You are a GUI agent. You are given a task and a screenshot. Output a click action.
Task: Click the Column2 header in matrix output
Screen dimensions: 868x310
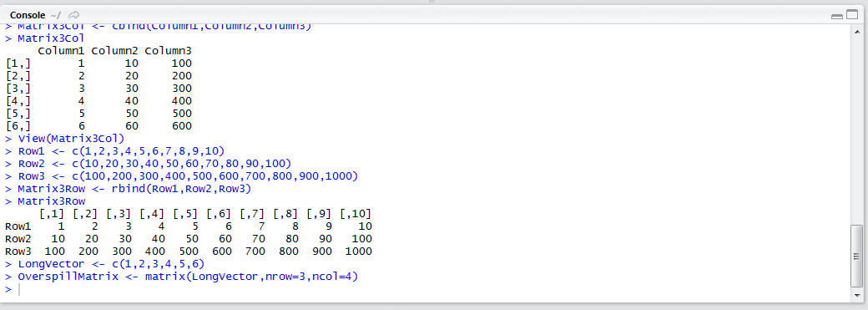click(114, 51)
